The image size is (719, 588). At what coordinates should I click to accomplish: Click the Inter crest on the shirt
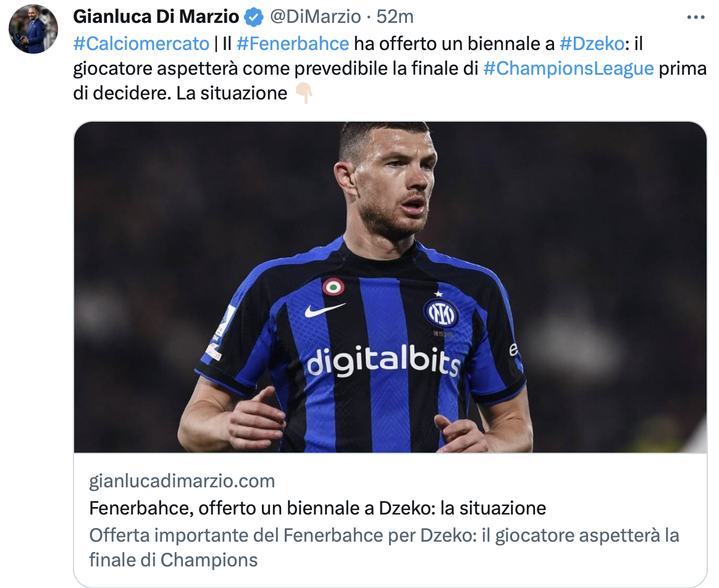[x=440, y=312]
